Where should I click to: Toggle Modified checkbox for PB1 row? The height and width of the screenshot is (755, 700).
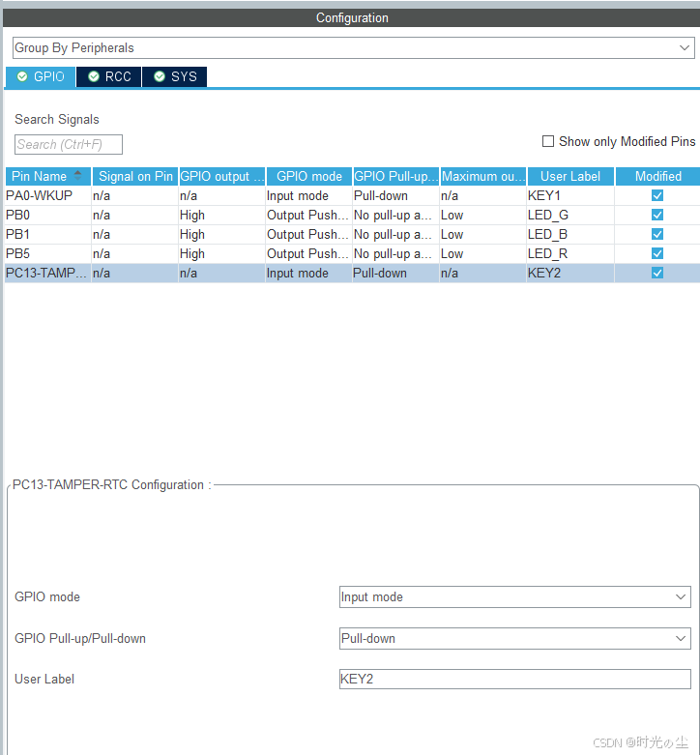[657, 234]
